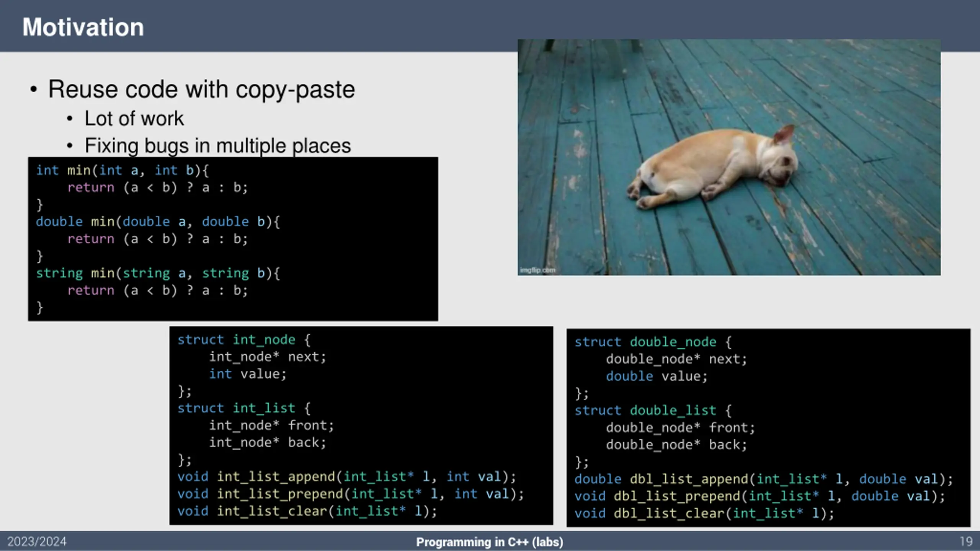Click the 2023/2024 footer date
Viewport: 980px width, 551px height.
pos(37,542)
